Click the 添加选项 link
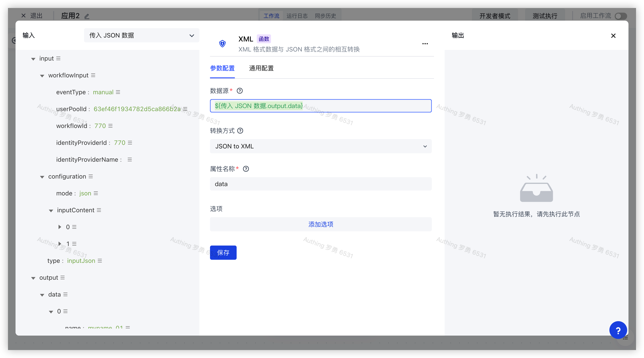Image resolution: width=644 pixels, height=358 pixels. [x=320, y=224]
